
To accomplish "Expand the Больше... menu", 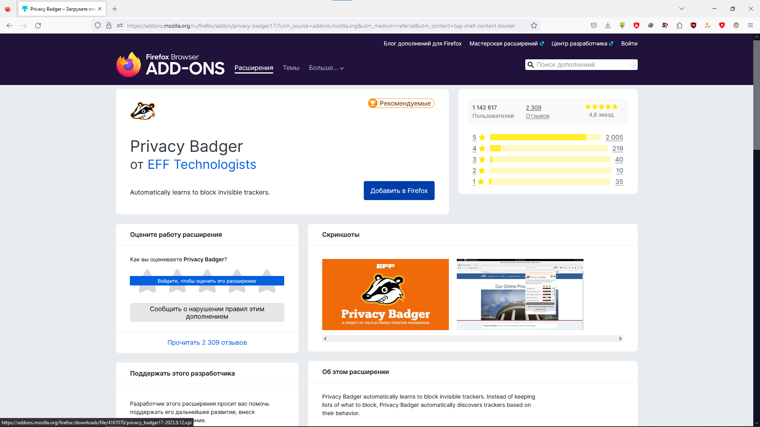I will (x=326, y=68).
